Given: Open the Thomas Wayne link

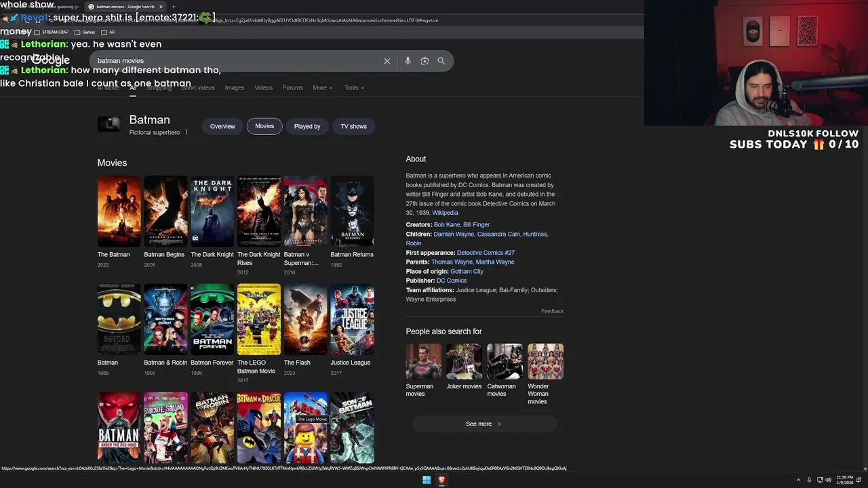Looking at the screenshot, I should pyautogui.click(x=452, y=262).
